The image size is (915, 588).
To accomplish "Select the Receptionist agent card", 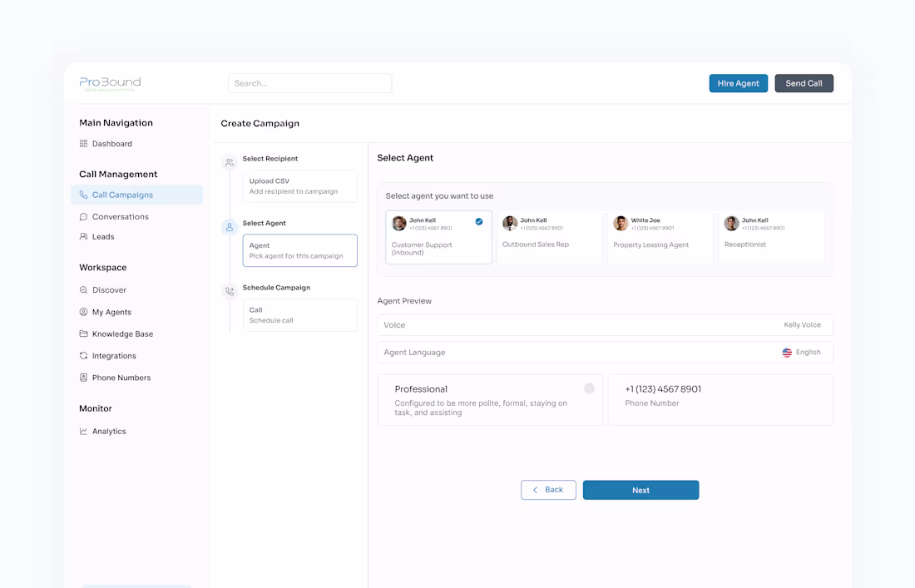I will (x=771, y=237).
